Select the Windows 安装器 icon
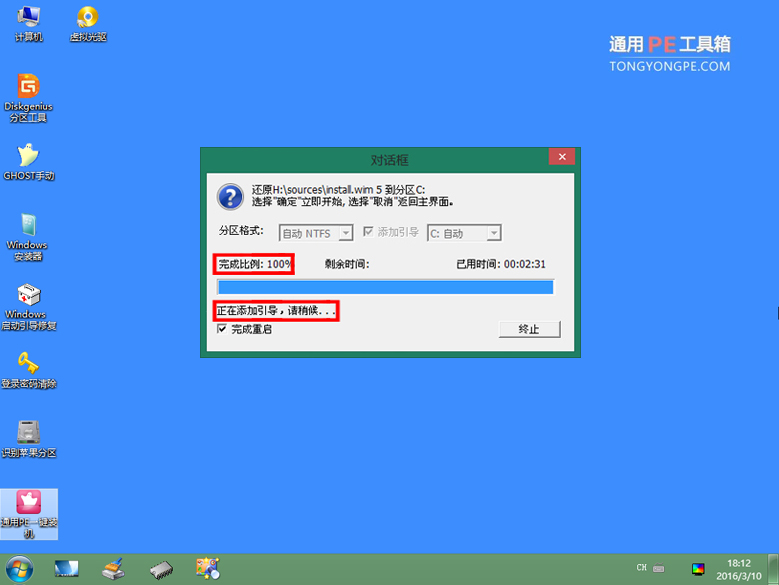Screen dimensions: 779x585 (28, 237)
